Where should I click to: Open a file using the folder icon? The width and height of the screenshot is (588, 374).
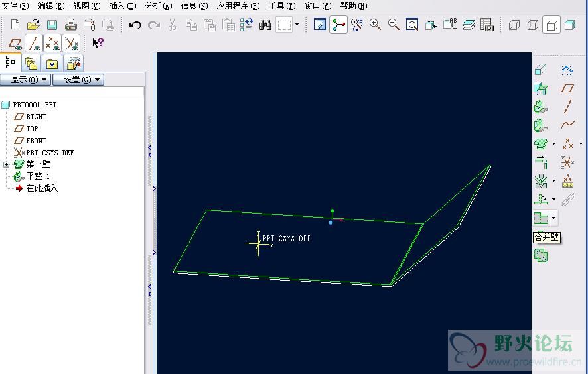tap(33, 25)
